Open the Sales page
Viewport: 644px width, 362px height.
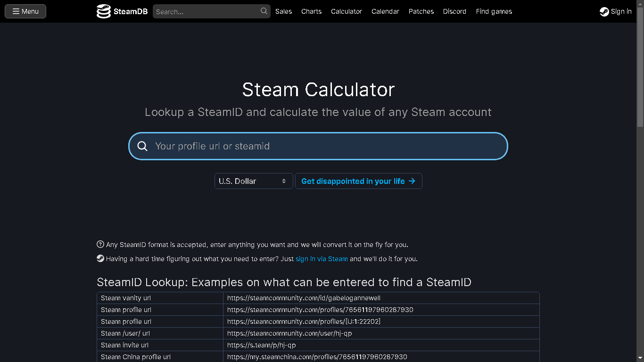(283, 11)
